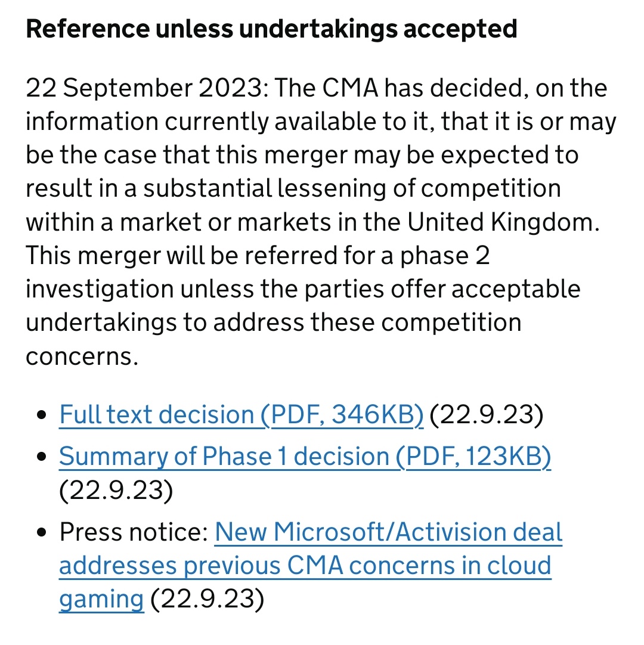The height and width of the screenshot is (645, 644).
Task: Click the 'Press notice:' label
Action: (x=134, y=532)
